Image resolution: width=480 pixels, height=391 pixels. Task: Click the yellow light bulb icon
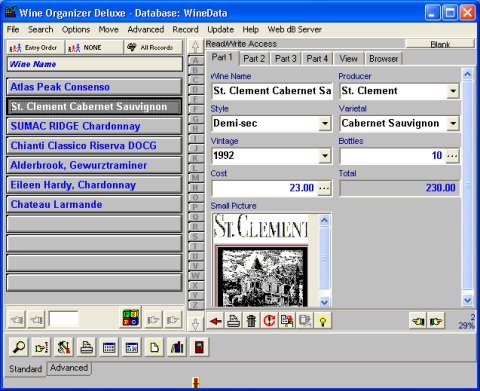[322, 321]
